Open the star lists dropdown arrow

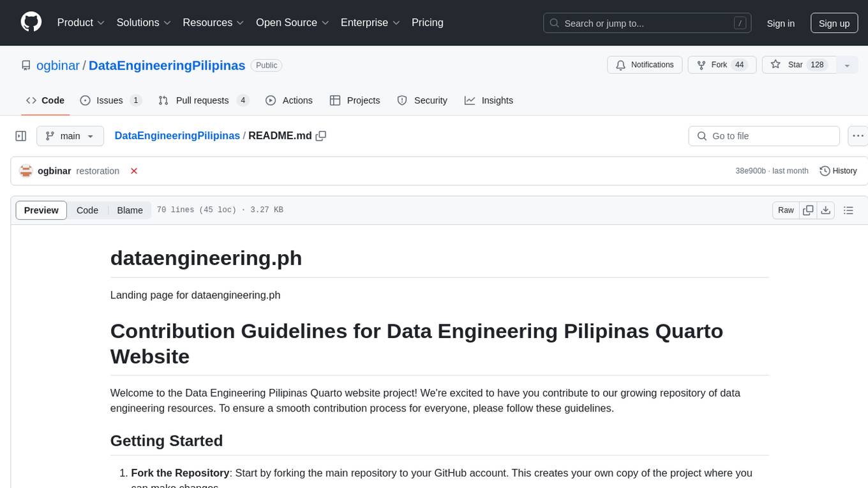(x=847, y=65)
